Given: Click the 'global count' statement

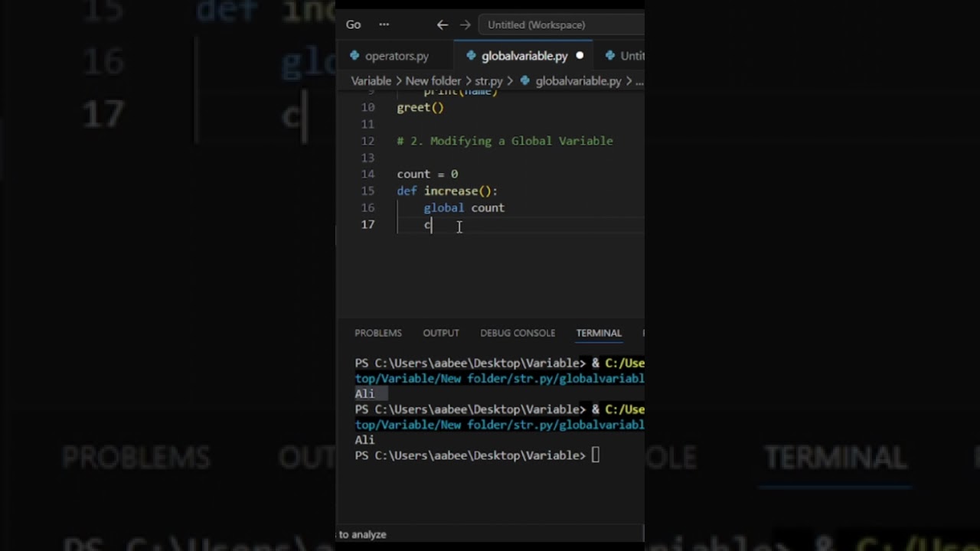Looking at the screenshot, I should click(x=464, y=207).
